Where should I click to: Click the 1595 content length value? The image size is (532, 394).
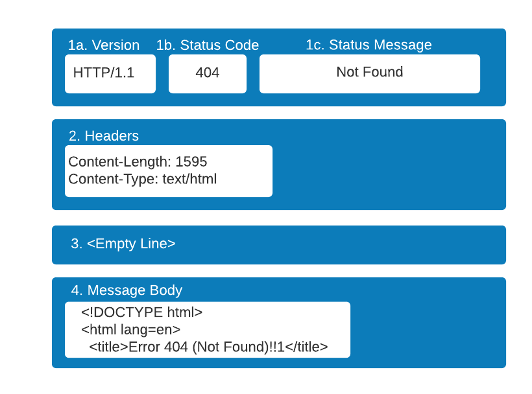coord(191,162)
